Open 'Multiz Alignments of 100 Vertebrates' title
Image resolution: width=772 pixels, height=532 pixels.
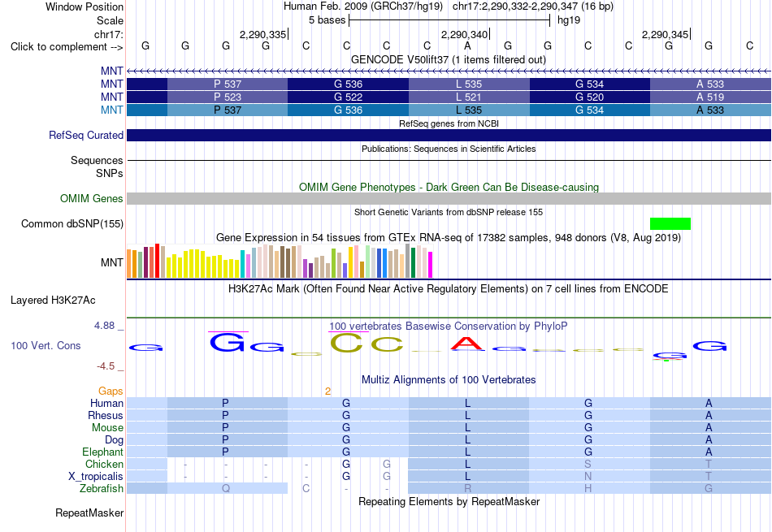point(449,380)
